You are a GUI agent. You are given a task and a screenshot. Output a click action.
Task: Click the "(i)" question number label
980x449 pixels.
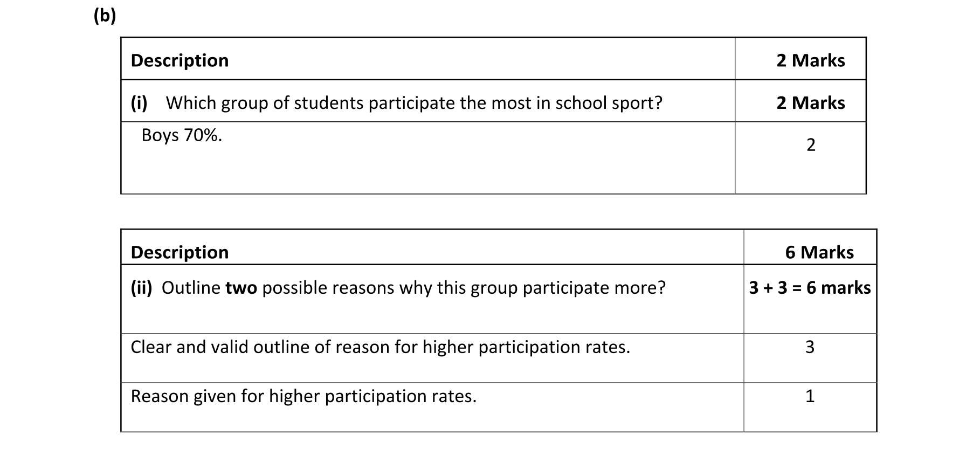[x=139, y=103]
